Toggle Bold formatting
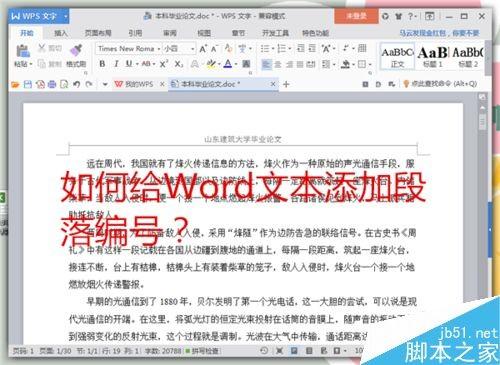The image size is (500, 365). click(x=102, y=64)
